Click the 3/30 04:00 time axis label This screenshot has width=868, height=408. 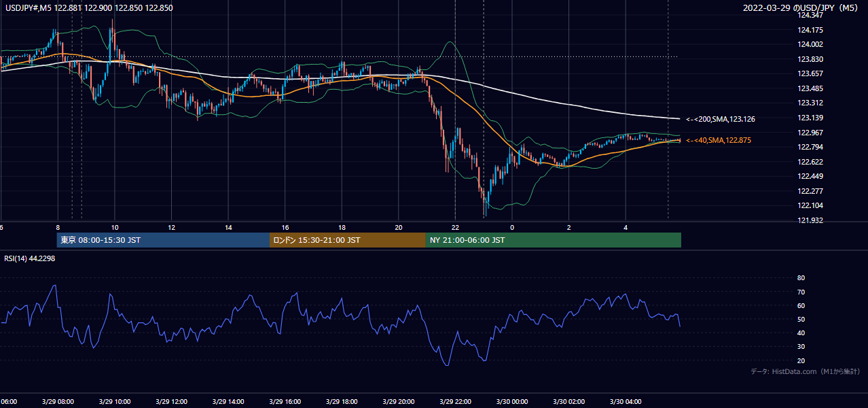coord(626,401)
